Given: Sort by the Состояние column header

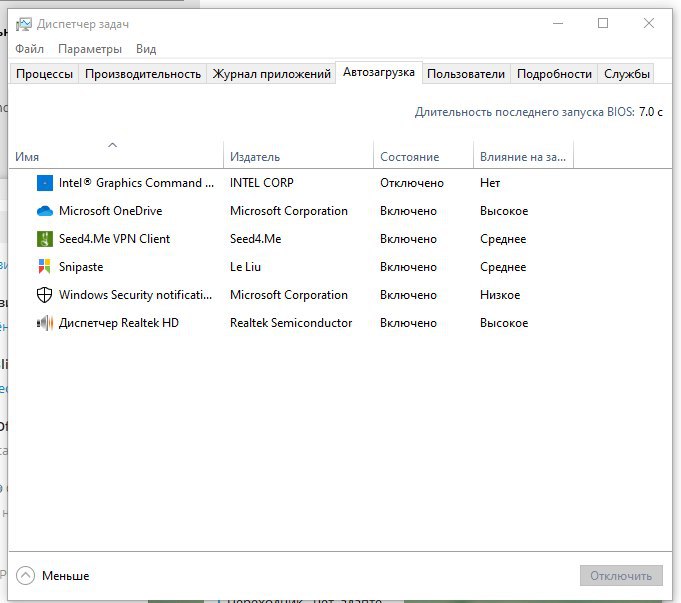Looking at the screenshot, I should 423,155.
